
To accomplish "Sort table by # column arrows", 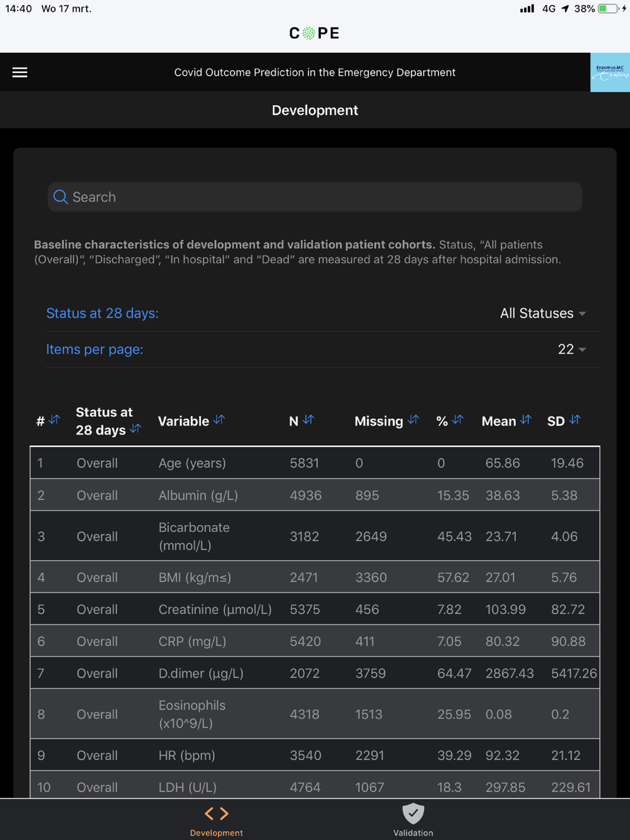I will [x=55, y=419].
